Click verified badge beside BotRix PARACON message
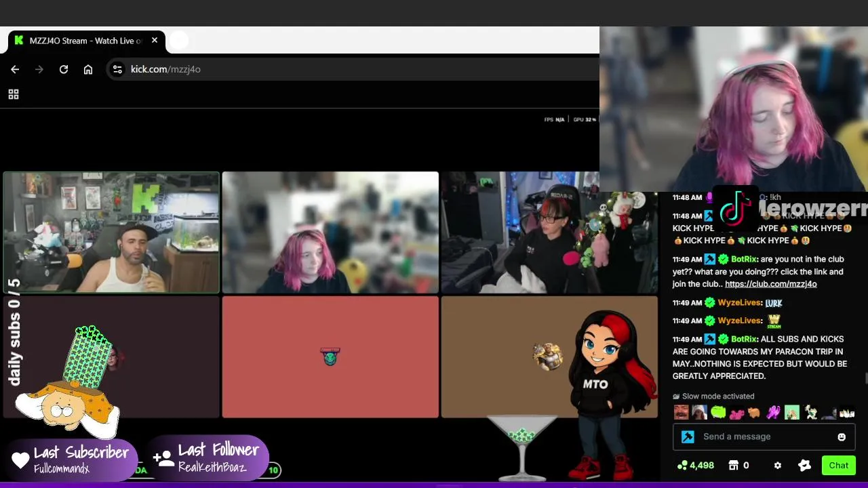 (x=723, y=339)
